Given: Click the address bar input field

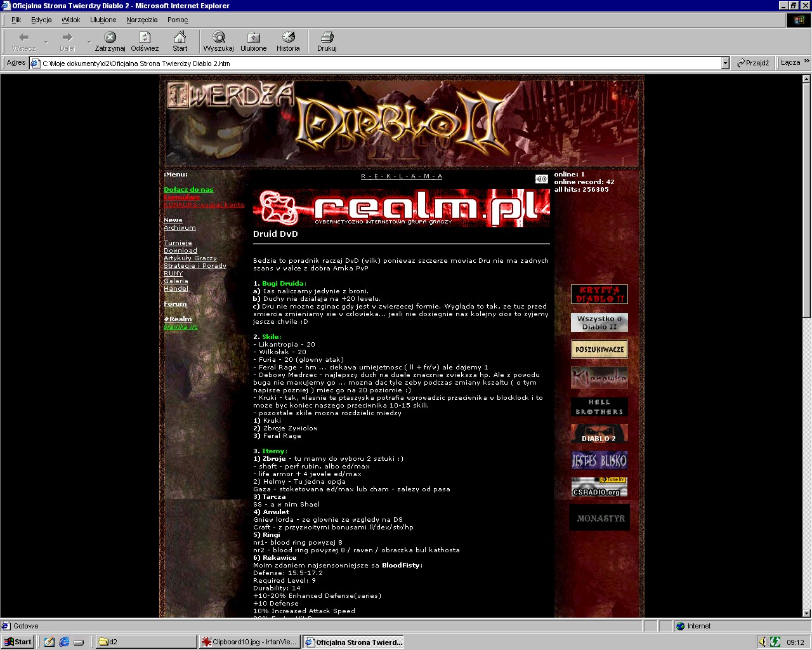Looking at the screenshot, I should coord(381,63).
